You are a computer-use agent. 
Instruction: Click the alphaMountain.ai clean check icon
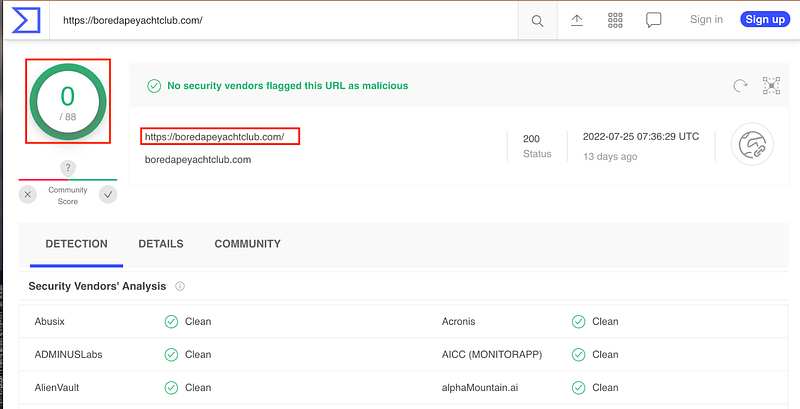click(578, 388)
